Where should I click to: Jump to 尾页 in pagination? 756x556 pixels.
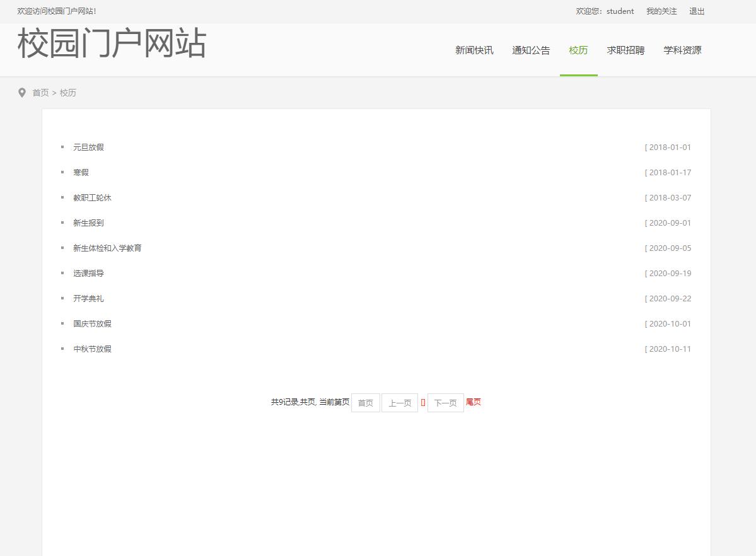[473, 402]
